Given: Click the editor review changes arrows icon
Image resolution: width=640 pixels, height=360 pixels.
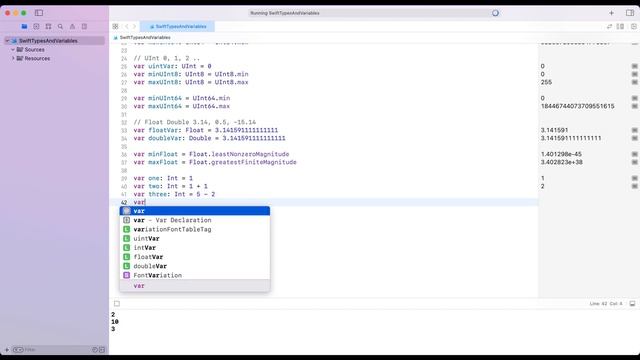Looking at the screenshot, I should pyautogui.click(x=609, y=27).
